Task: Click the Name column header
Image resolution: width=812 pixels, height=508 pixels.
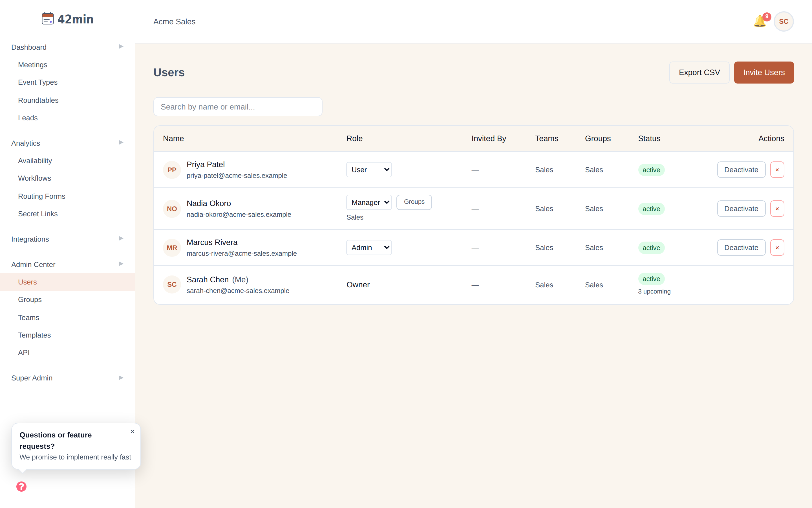Action: click(x=173, y=138)
